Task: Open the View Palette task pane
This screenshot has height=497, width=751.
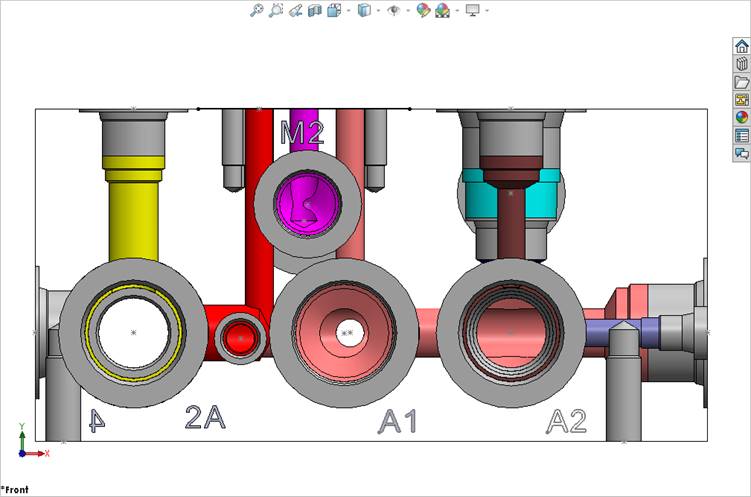Action: [x=741, y=99]
